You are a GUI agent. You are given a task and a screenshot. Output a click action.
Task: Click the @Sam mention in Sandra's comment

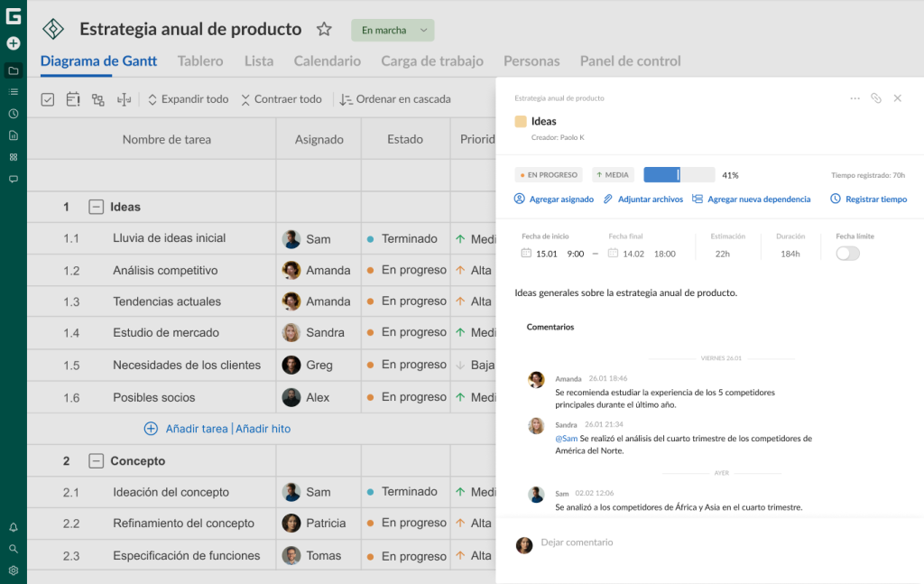tap(567, 439)
